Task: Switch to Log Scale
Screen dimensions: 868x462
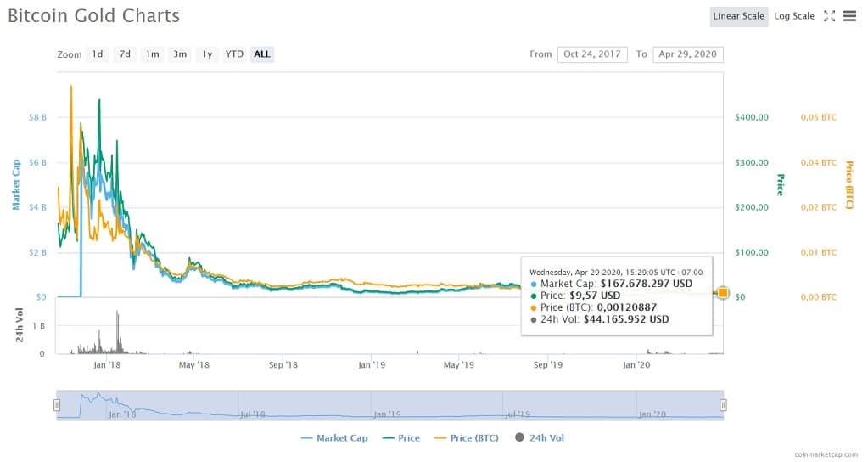Action: (x=794, y=16)
